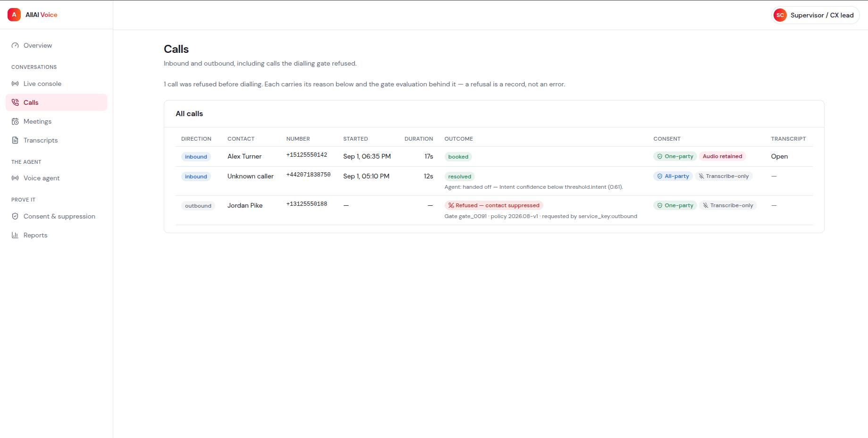Open Consent & suppression page
The width and height of the screenshot is (868, 438).
(56, 216)
